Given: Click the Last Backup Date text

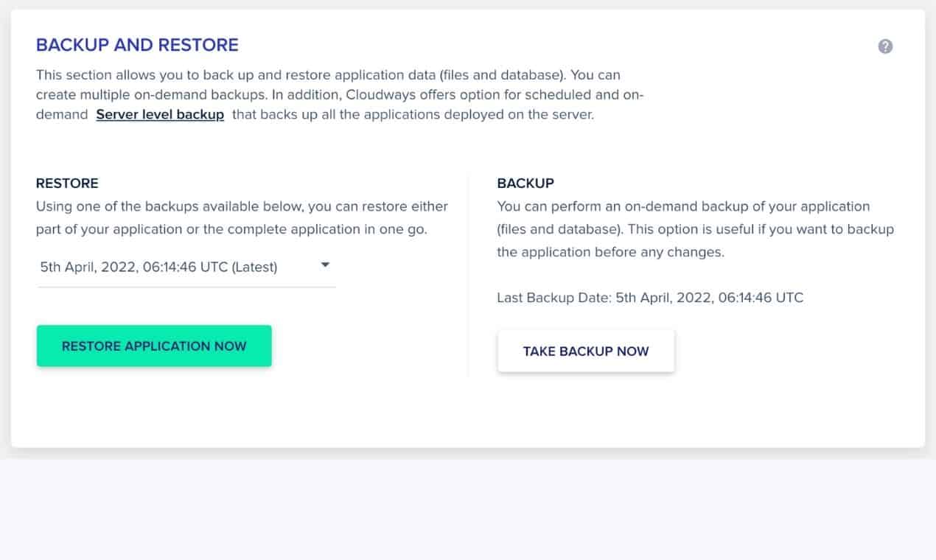Looking at the screenshot, I should (x=650, y=298).
